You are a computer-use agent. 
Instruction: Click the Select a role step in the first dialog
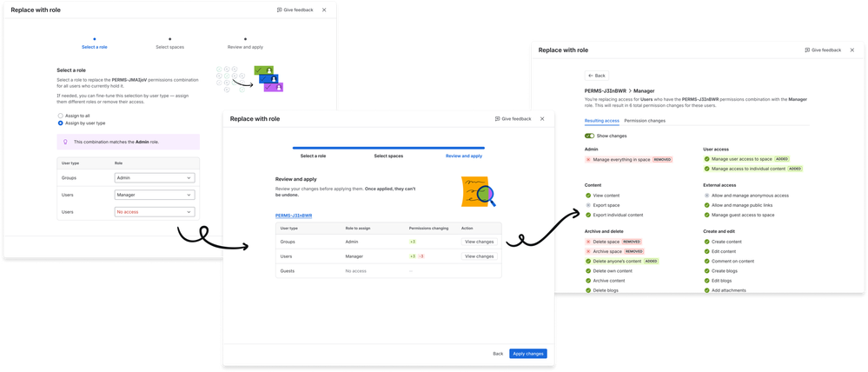pos(95,47)
